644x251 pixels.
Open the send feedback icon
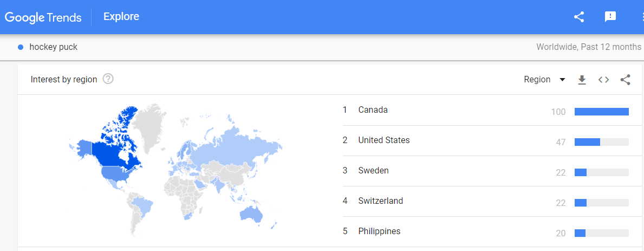(610, 17)
